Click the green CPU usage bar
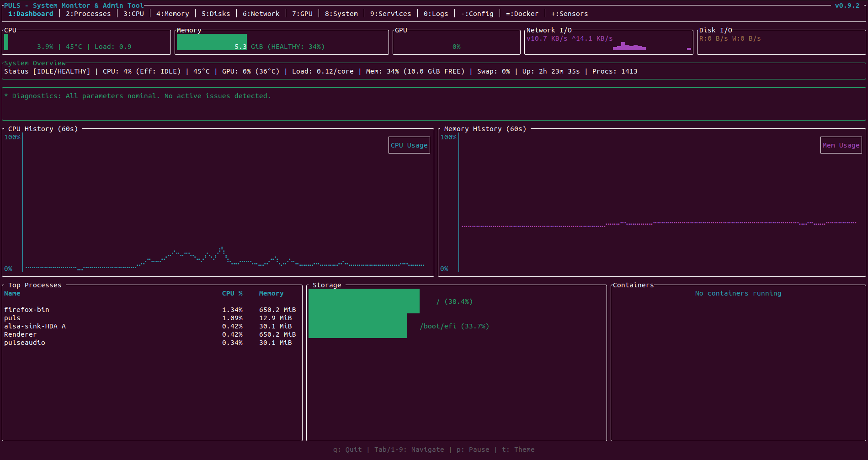The width and height of the screenshot is (868, 460). (x=6, y=42)
